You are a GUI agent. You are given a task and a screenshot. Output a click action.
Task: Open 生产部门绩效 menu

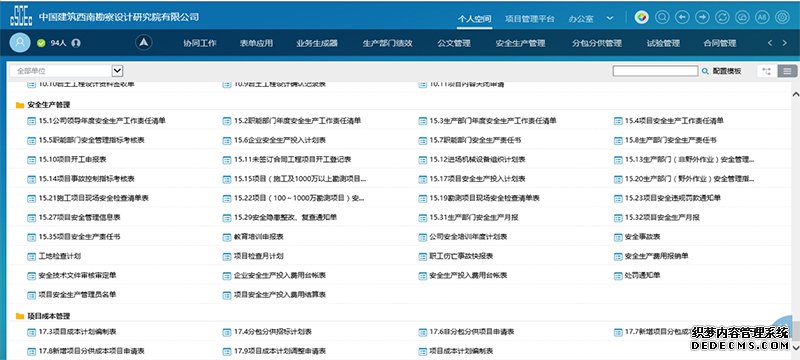coord(387,43)
